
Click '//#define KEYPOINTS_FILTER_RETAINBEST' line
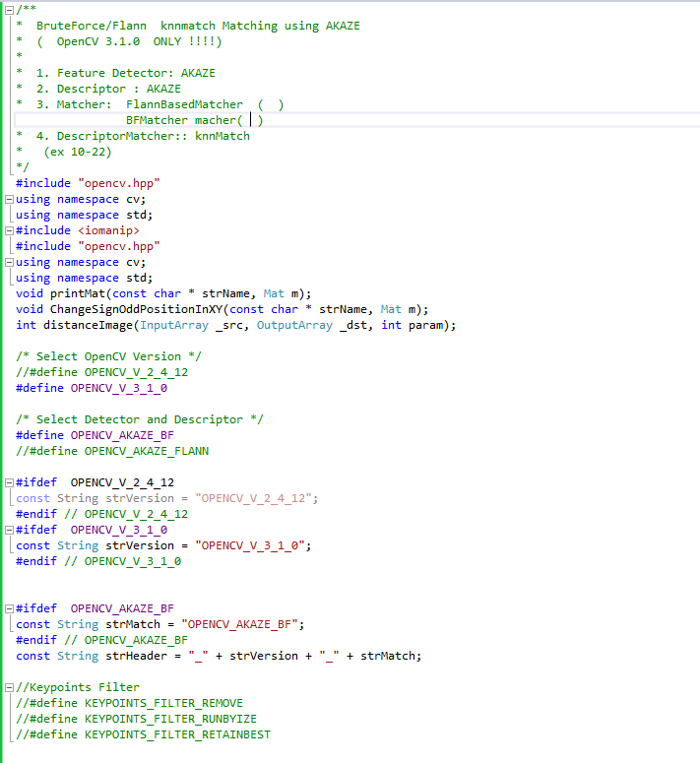[143, 734]
